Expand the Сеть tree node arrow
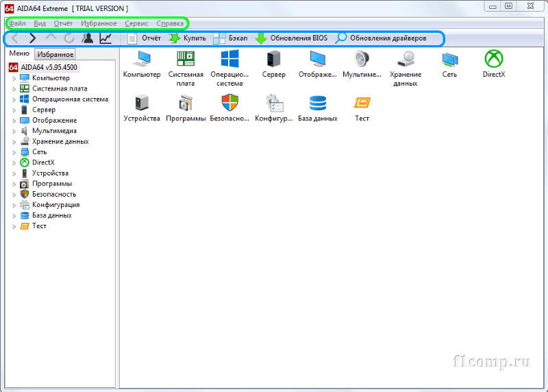The image size is (548, 392). coord(14,152)
